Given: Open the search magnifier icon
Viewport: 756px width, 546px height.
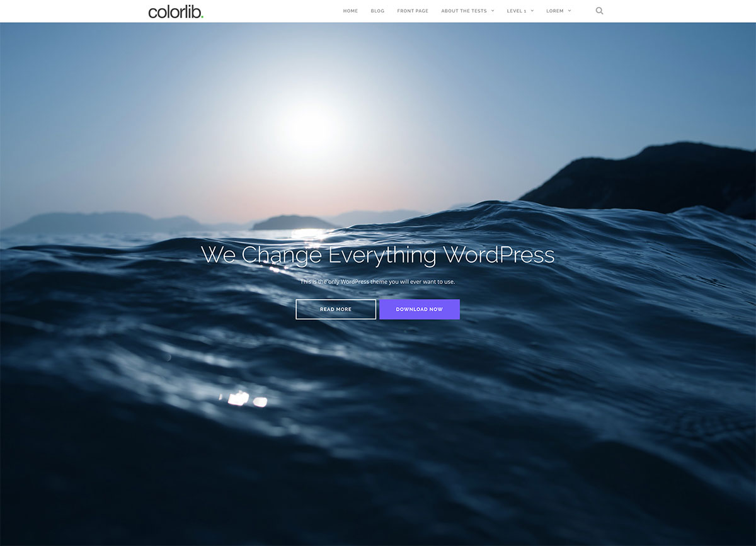Looking at the screenshot, I should click(599, 11).
